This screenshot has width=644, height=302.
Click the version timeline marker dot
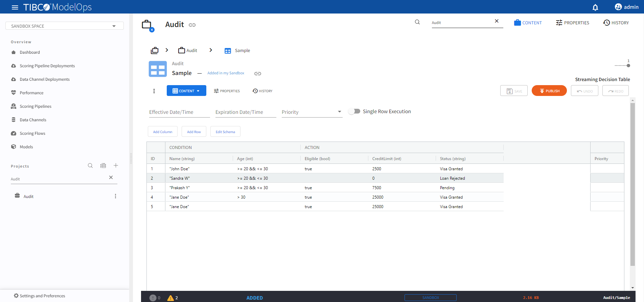(628, 66)
